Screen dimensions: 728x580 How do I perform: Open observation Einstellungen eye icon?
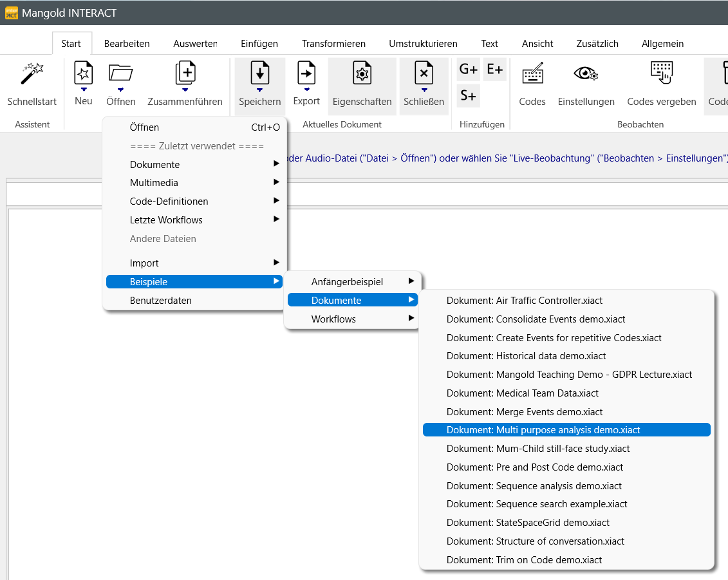pos(586,73)
